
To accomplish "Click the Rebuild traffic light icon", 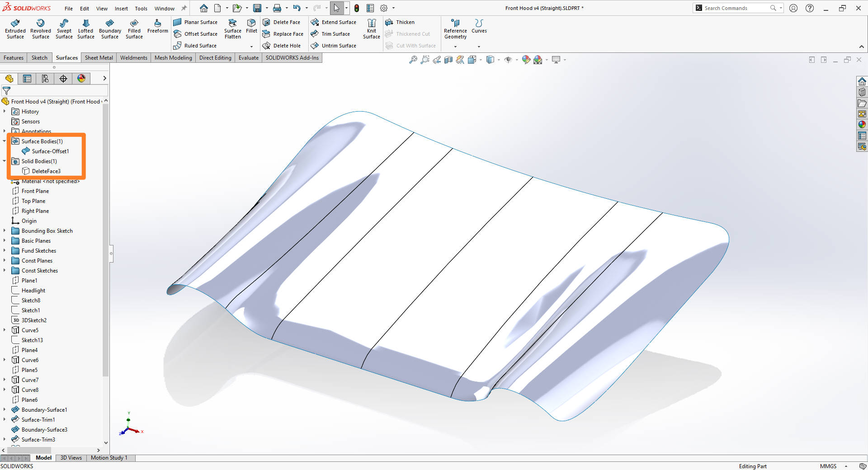I will (x=356, y=8).
